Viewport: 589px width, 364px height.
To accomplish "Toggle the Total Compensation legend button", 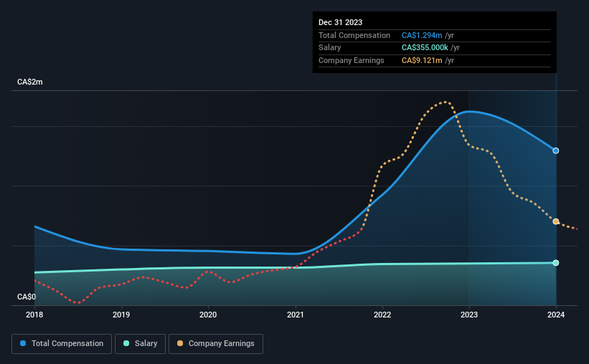I will [x=62, y=344].
